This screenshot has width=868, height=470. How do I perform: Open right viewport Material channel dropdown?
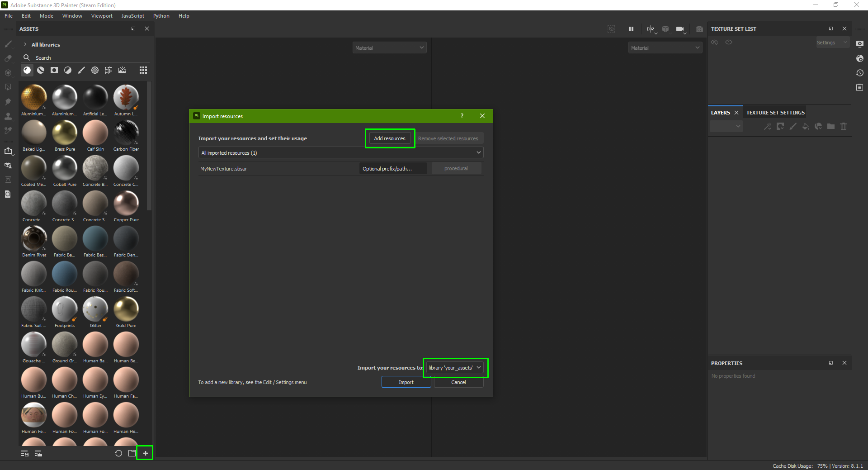[665, 48]
